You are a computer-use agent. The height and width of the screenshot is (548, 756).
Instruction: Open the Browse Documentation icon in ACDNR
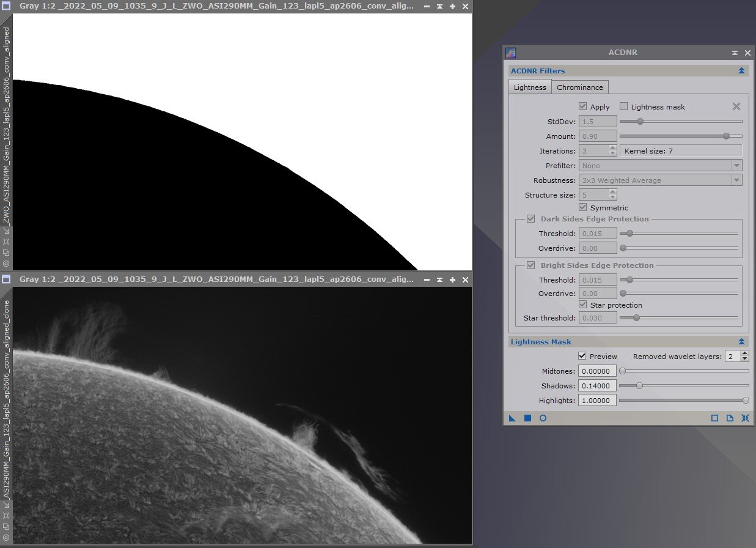point(730,418)
